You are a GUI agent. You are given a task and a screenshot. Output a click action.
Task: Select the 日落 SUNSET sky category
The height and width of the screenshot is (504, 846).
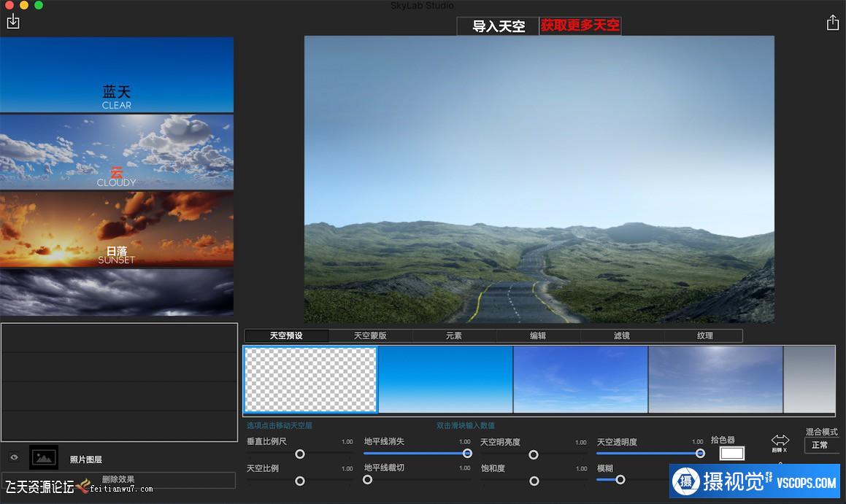point(117,229)
